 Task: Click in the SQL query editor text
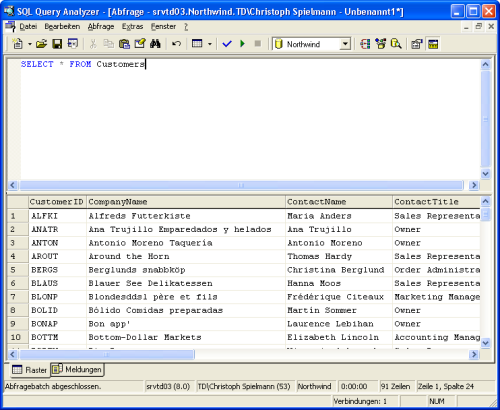[x=83, y=64]
